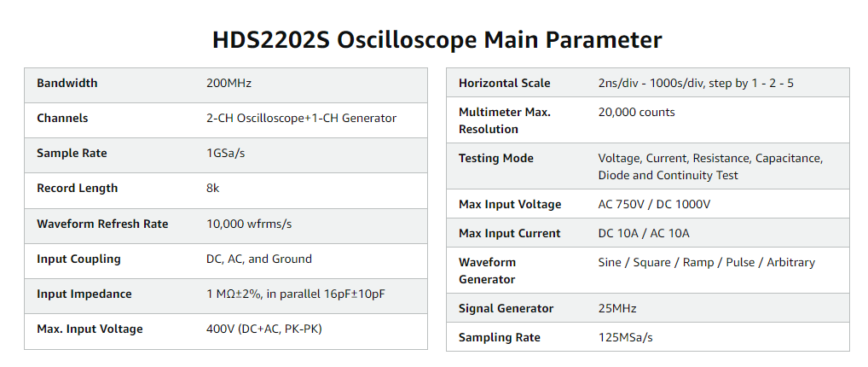Click the 1GSa/s sample rate value
The height and width of the screenshot is (367, 868).
(226, 154)
